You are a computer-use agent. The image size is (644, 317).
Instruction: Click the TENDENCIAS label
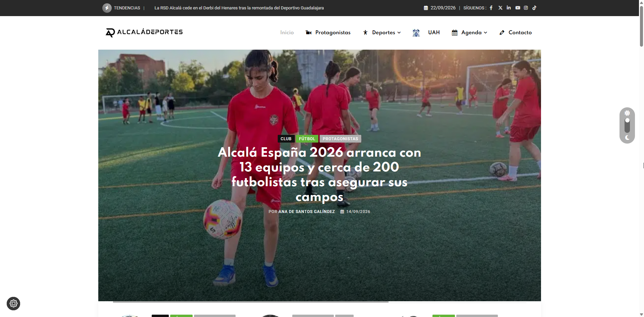127,8
